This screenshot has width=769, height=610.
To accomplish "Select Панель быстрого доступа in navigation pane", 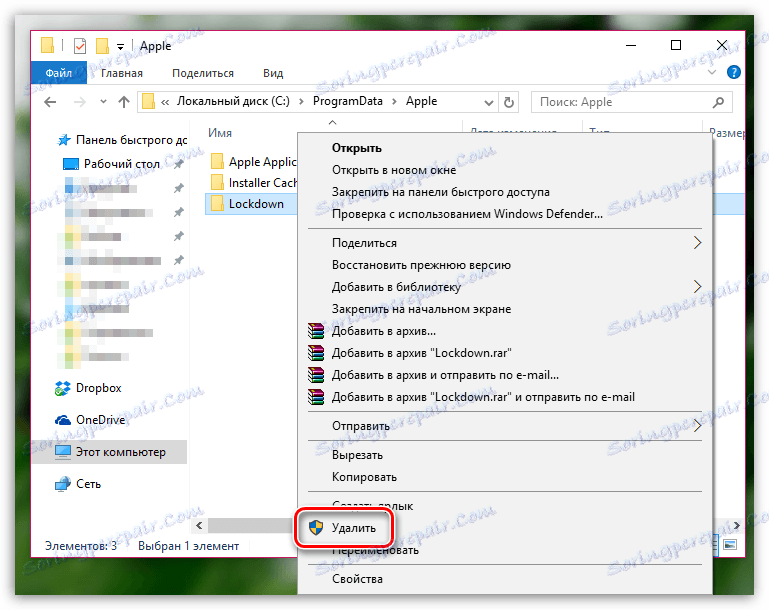I will point(123,140).
